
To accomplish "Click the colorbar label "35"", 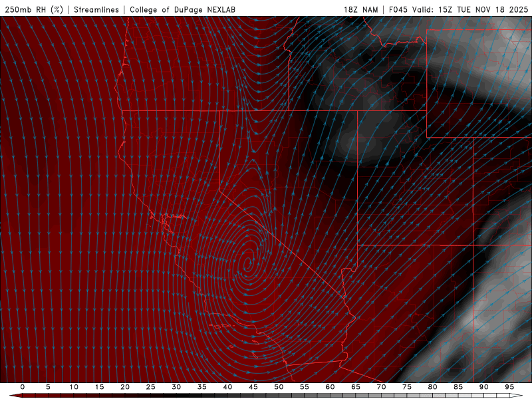I will pos(202,387).
